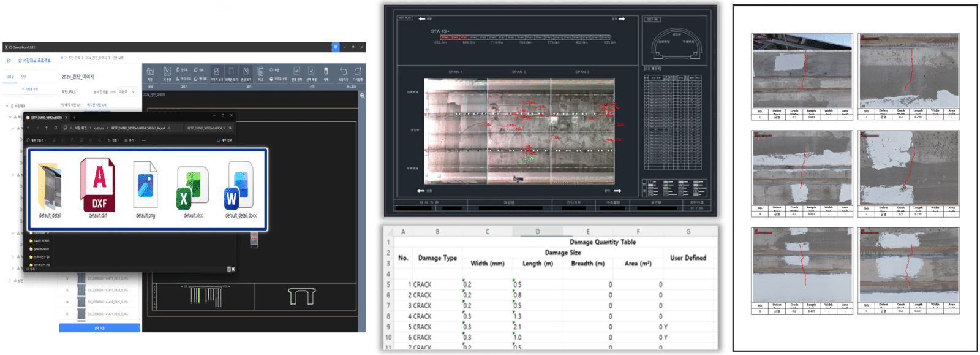Open the unplaced photos (2) tab

point(70,105)
